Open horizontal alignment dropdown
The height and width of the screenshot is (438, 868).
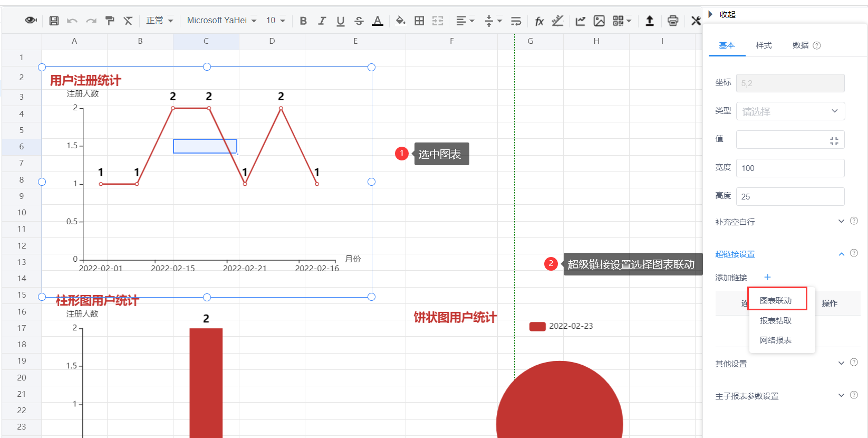(x=465, y=21)
